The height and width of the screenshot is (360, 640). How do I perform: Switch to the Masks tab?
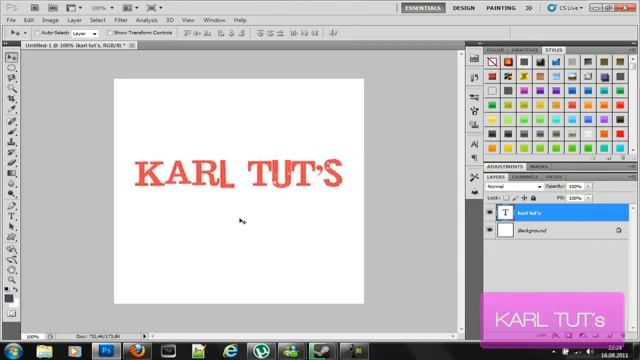[539, 167]
